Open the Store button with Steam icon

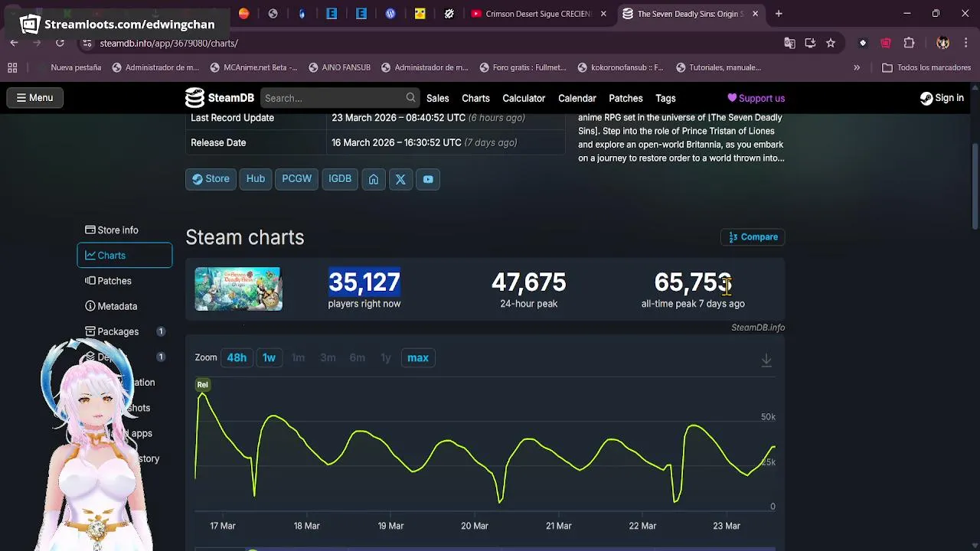click(211, 179)
